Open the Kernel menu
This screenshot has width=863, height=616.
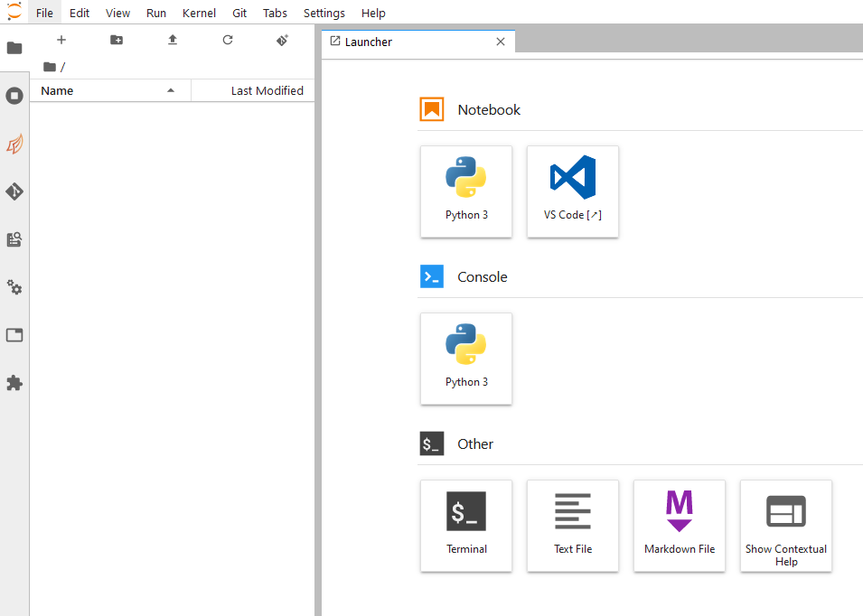point(199,13)
